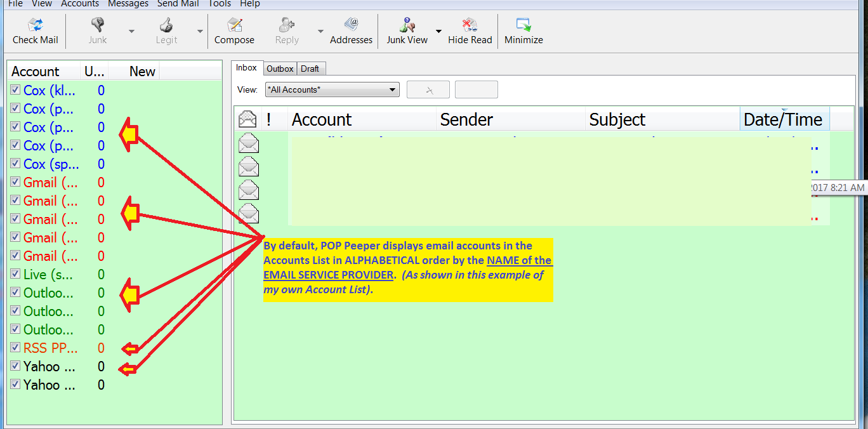Select the Live (s... account name
This screenshot has width=868, height=429.
click(48, 274)
